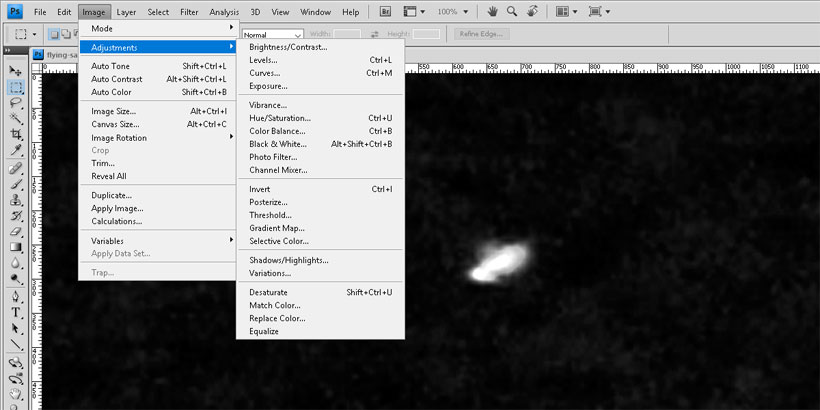Open the Help menu
Viewport: 820px width, 410px height.
pyautogui.click(x=350, y=12)
